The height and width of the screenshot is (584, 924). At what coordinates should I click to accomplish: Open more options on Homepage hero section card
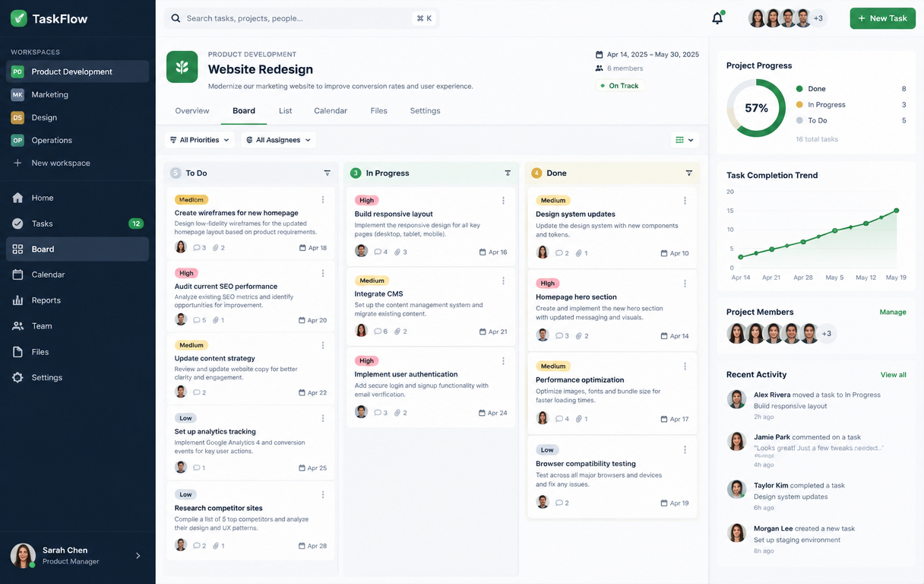[x=685, y=284]
